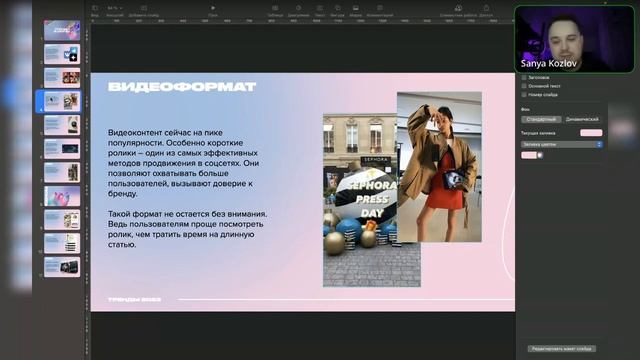Click the paragraph starting with Видеоконтент сейчас

pos(184,163)
